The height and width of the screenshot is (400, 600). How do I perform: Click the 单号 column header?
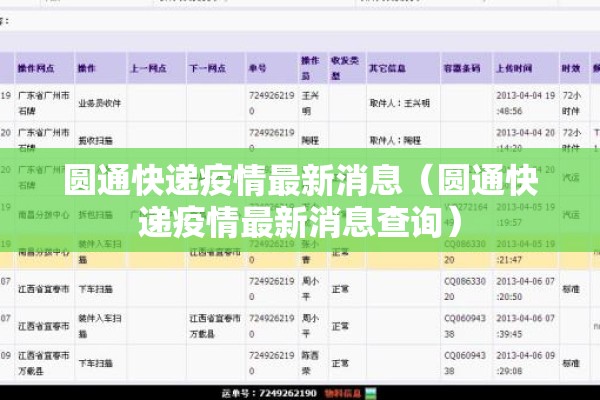click(x=258, y=69)
